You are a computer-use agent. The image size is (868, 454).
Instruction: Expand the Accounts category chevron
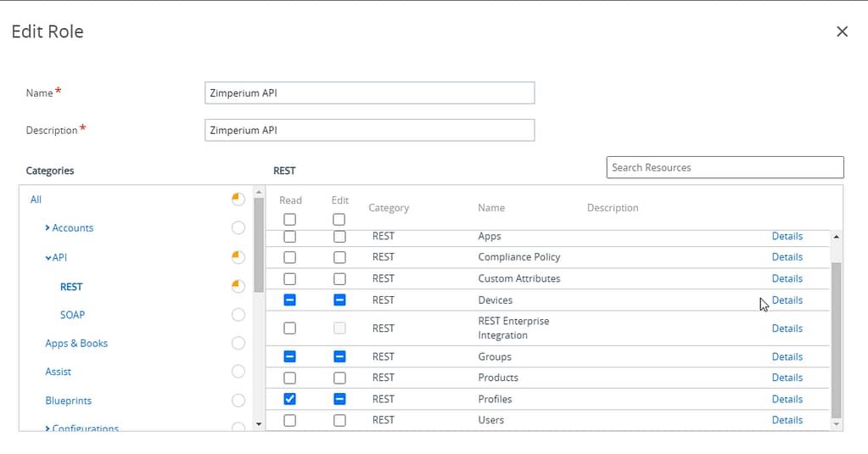(47, 227)
